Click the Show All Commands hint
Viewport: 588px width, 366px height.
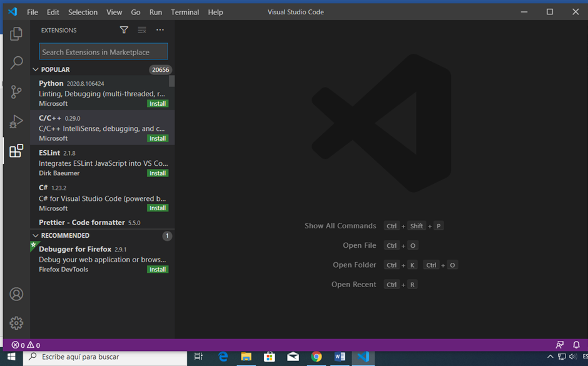point(374,226)
